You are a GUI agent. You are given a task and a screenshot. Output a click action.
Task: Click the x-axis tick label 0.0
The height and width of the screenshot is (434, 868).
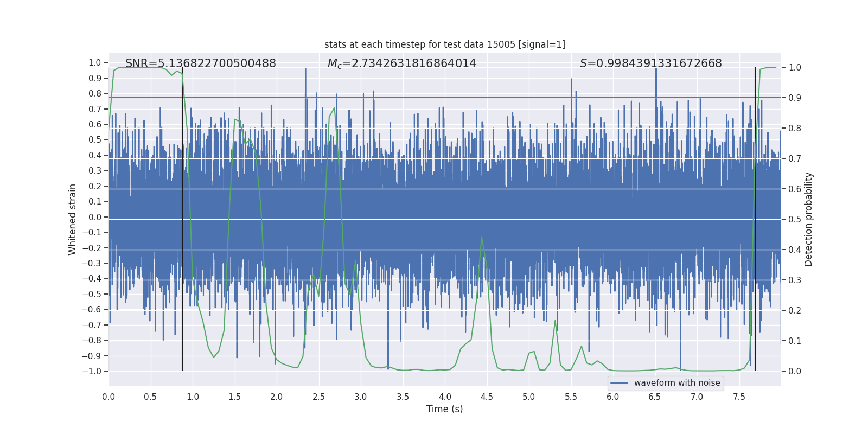[108, 397]
